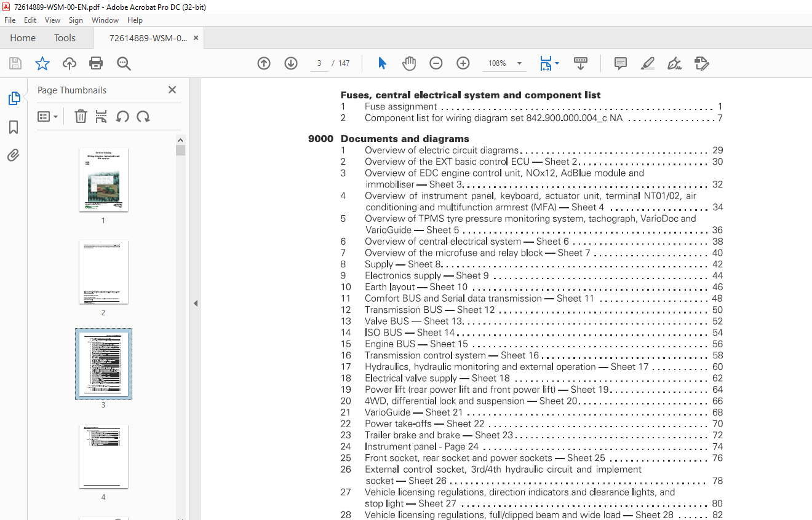Open the File menu

10,20
